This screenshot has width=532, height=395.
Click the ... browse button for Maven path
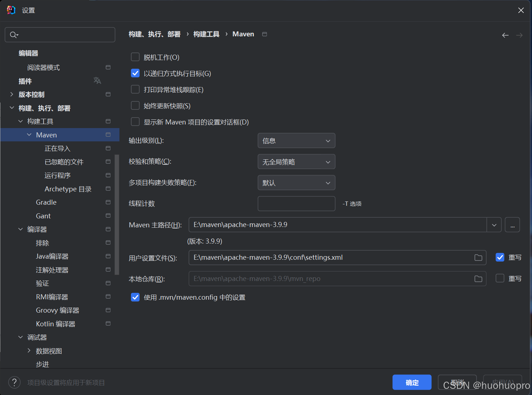point(512,225)
